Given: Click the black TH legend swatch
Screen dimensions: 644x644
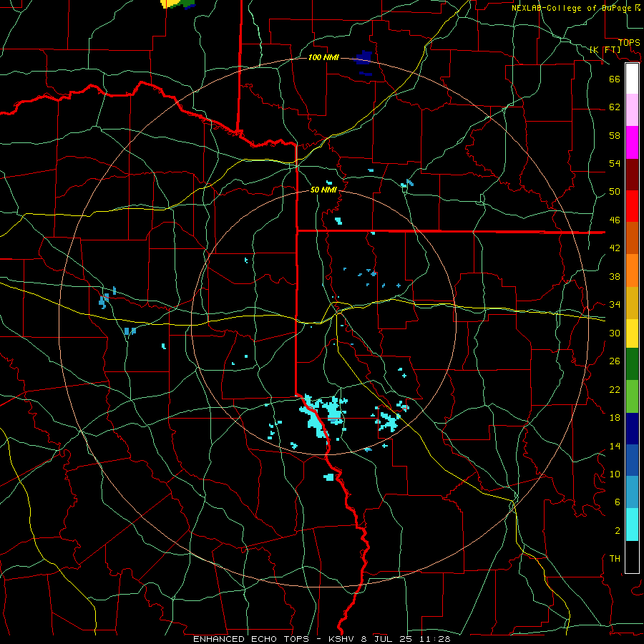Looking at the screenshot, I should 632,557.
